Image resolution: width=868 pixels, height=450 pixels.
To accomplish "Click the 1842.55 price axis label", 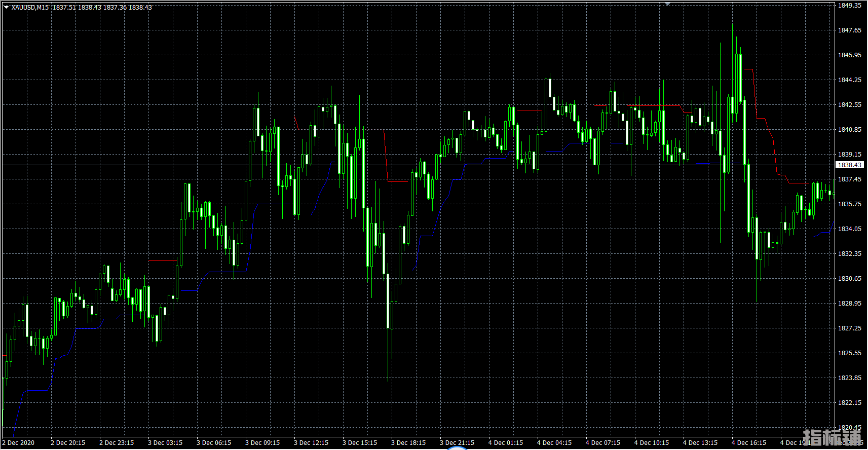I will pyautogui.click(x=849, y=105).
